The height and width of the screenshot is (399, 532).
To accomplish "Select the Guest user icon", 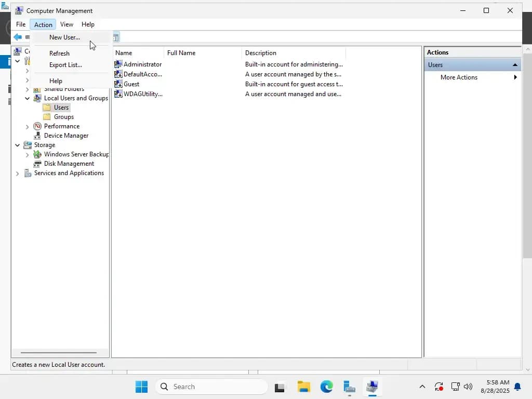I will click(118, 84).
